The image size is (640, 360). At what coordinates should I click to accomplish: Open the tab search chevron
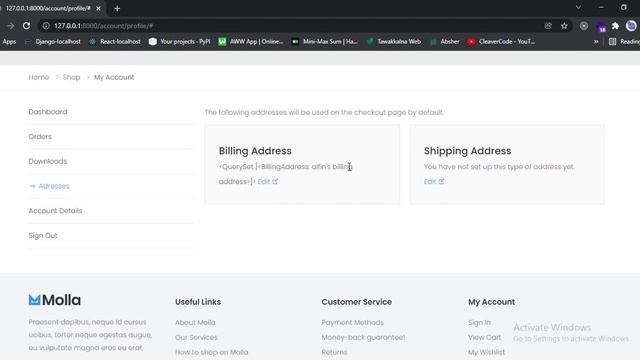point(578,7)
